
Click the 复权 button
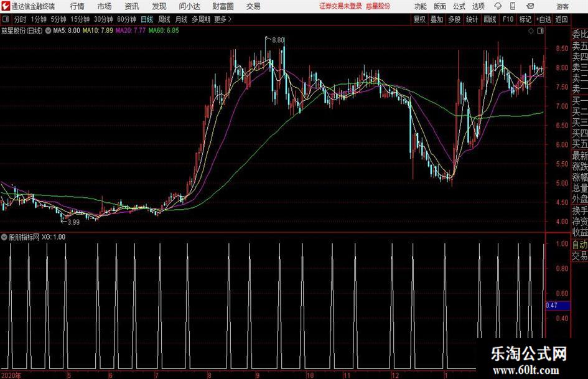pos(419,19)
